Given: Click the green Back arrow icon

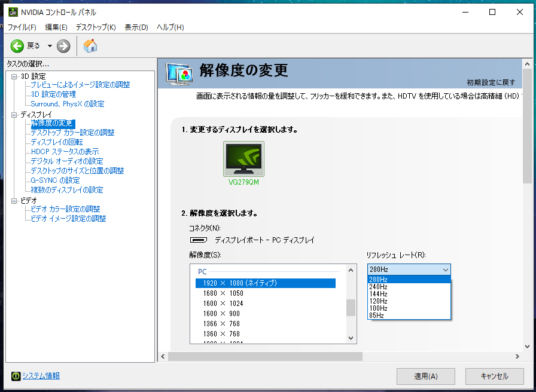Looking at the screenshot, I should click(17, 46).
